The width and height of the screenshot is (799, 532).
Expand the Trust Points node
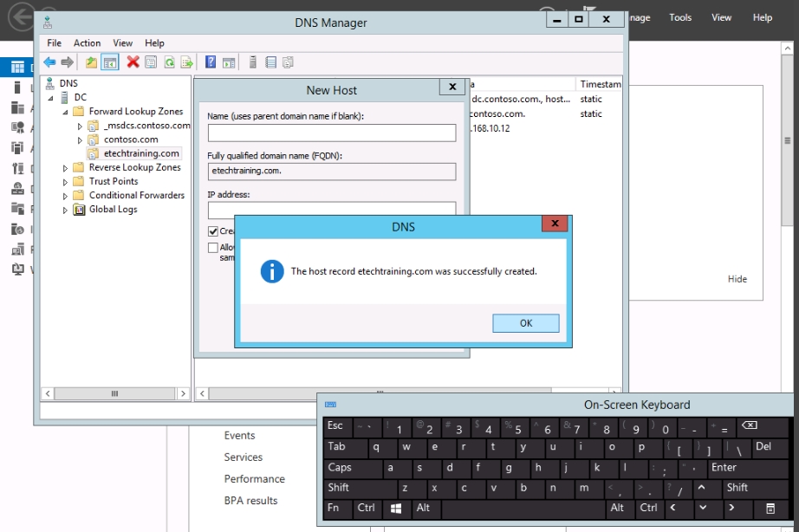click(x=65, y=182)
